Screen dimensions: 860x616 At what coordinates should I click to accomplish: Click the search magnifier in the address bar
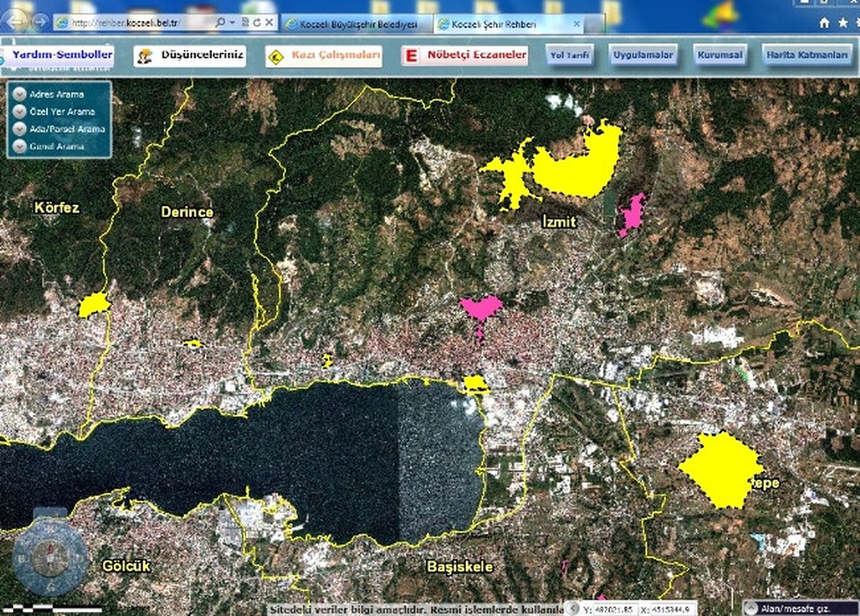tap(220, 23)
